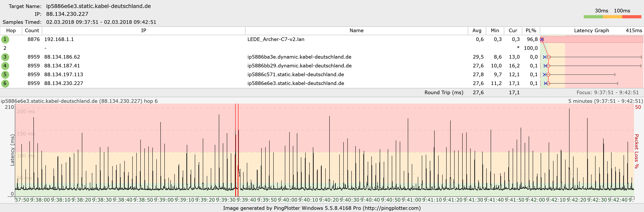644x212 pixels.
Task: Click the hop 2 row number
Action: click(5, 48)
